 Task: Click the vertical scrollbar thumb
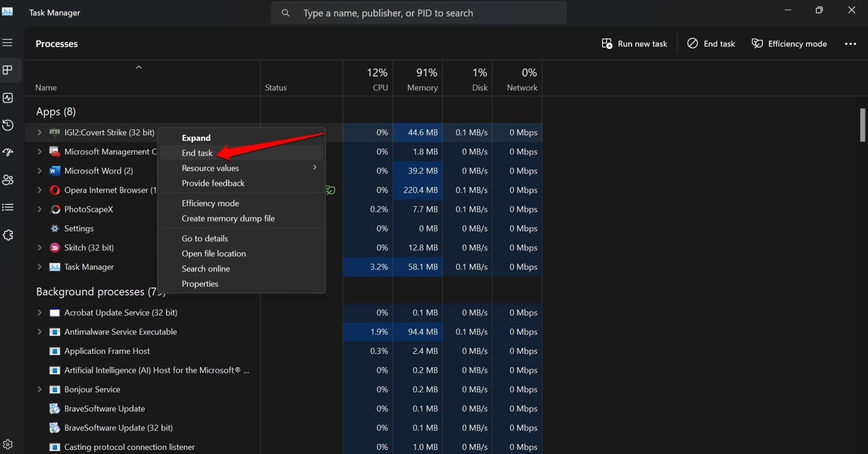click(x=862, y=125)
